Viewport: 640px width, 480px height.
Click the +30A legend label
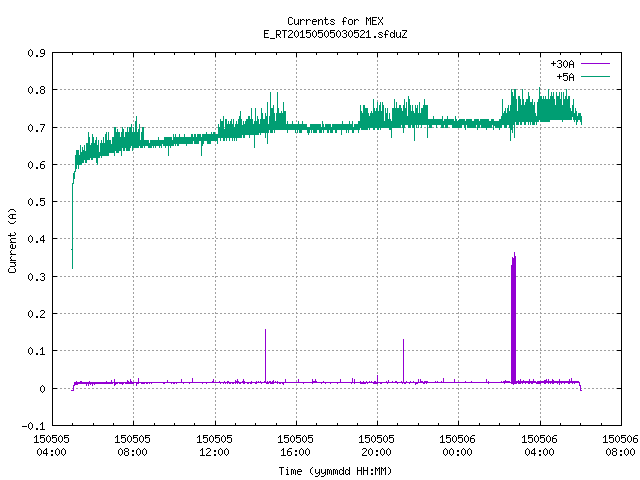tap(562, 64)
